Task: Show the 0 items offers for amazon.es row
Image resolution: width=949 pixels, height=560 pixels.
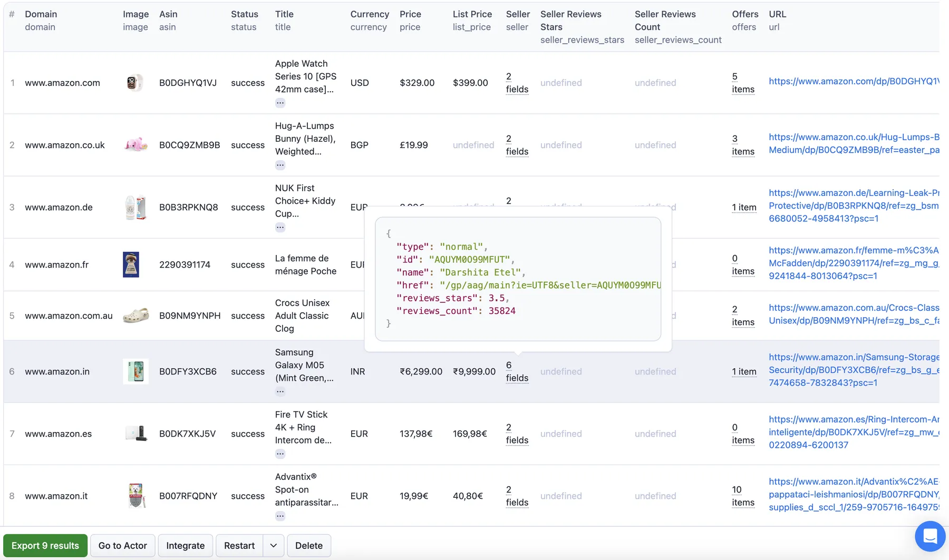Action: [743, 434]
